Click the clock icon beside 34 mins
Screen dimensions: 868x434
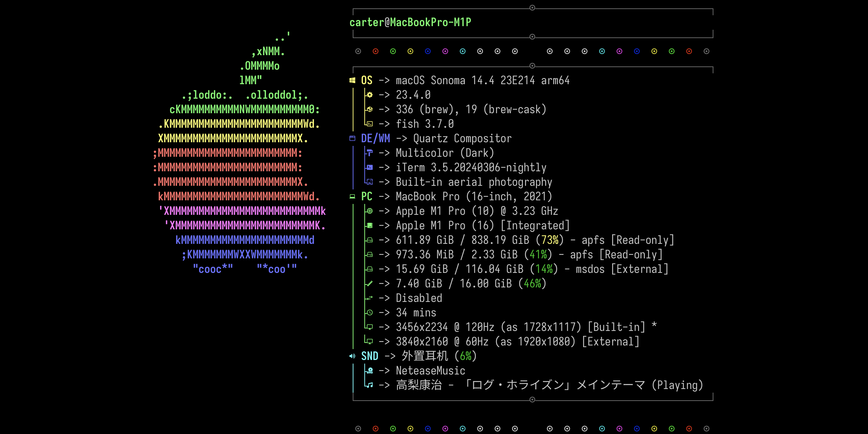[x=370, y=312]
